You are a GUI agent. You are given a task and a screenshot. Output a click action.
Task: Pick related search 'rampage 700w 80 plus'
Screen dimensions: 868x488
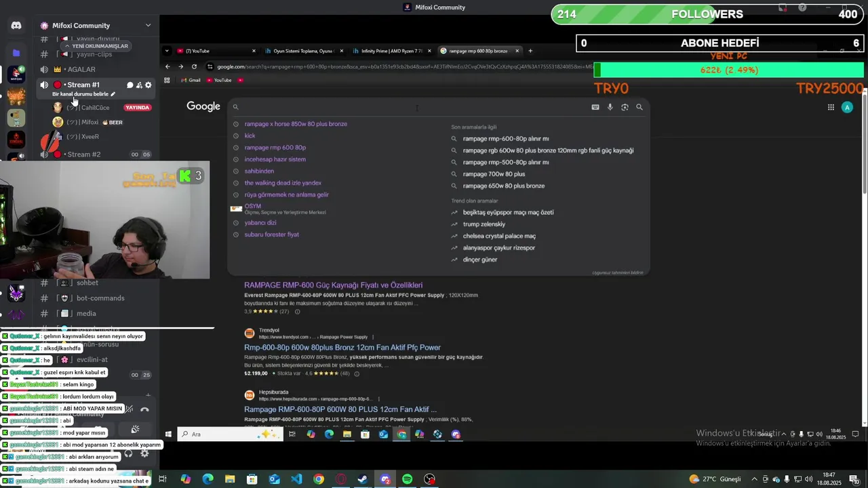tap(494, 174)
